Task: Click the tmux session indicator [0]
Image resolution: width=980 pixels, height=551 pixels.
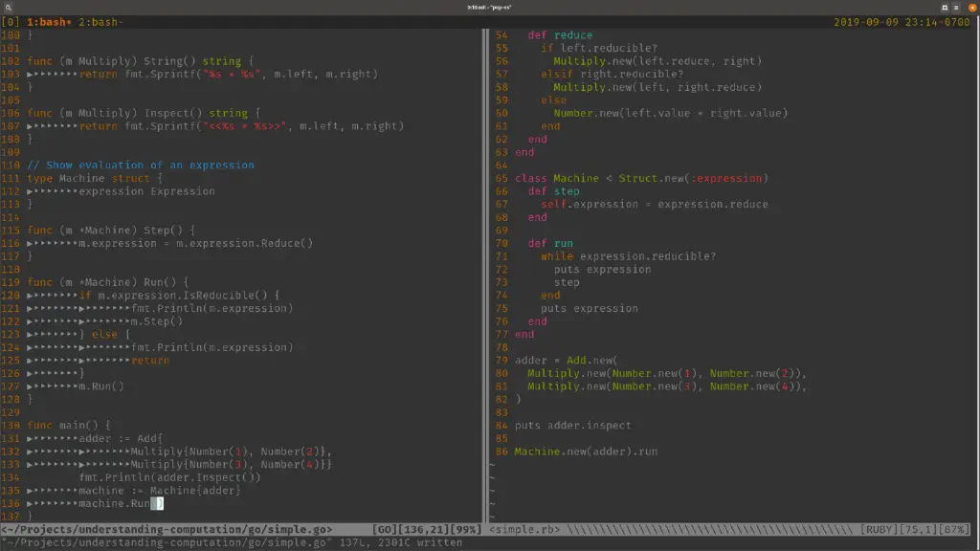Action: 11,22
